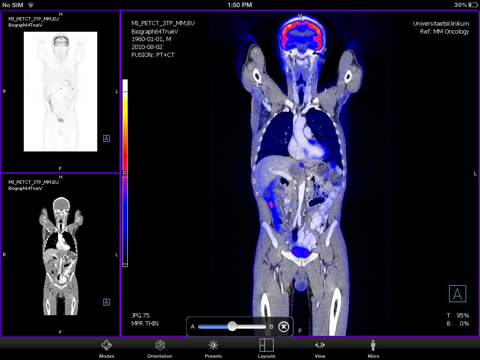Open the View eye menu
Screen dimensions: 480x360
(x=320, y=349)
